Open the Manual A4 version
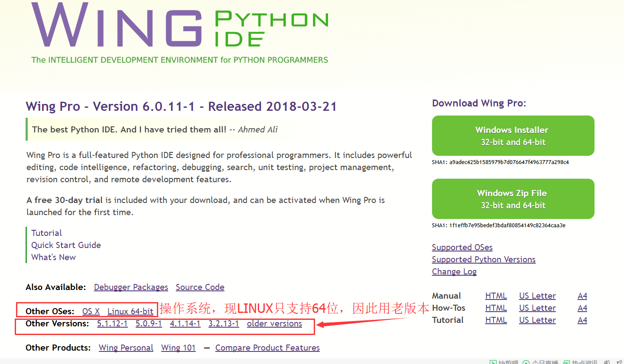 [582, 296]
